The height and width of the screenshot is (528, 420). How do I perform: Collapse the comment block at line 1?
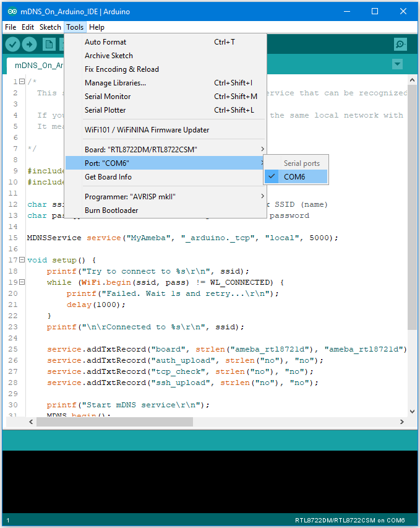pyautogui.click(x=22, y=82)
